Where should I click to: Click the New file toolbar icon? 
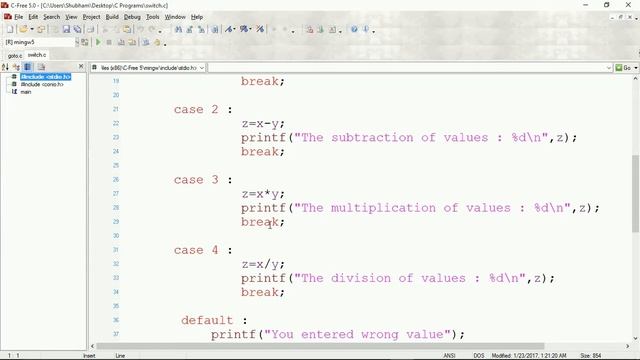coord(10,29)
